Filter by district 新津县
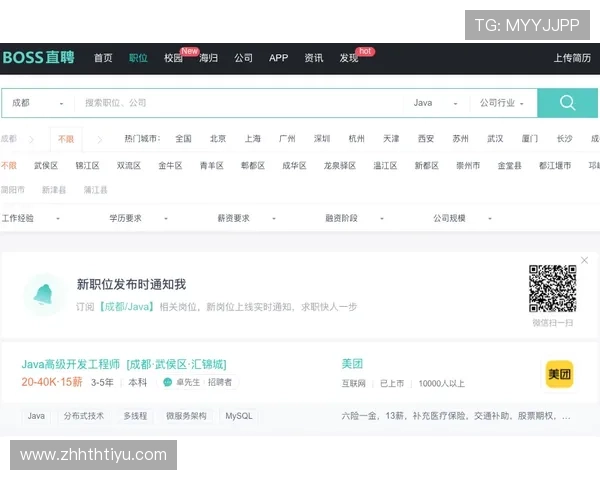 click(x=54, y=190)
